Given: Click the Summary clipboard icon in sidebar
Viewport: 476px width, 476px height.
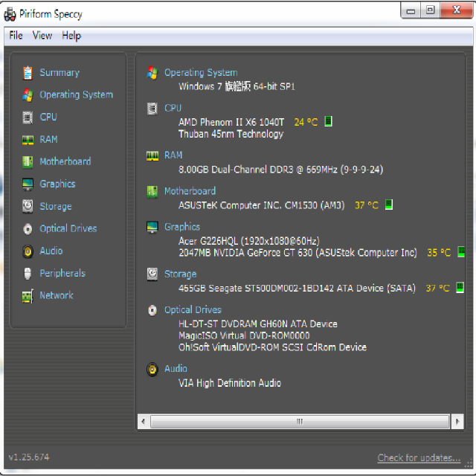Looking at the screenshot, I should pyautogui.click(x=28, y=73).
